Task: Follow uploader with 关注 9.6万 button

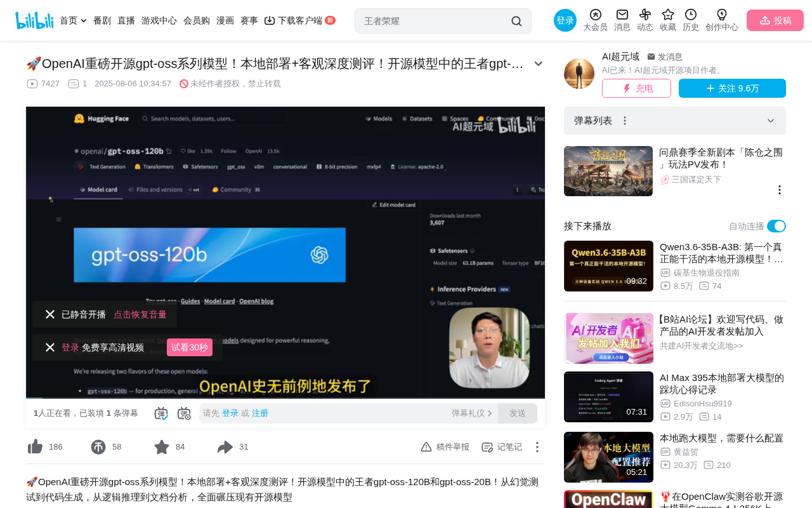Action: pos(732,88)
